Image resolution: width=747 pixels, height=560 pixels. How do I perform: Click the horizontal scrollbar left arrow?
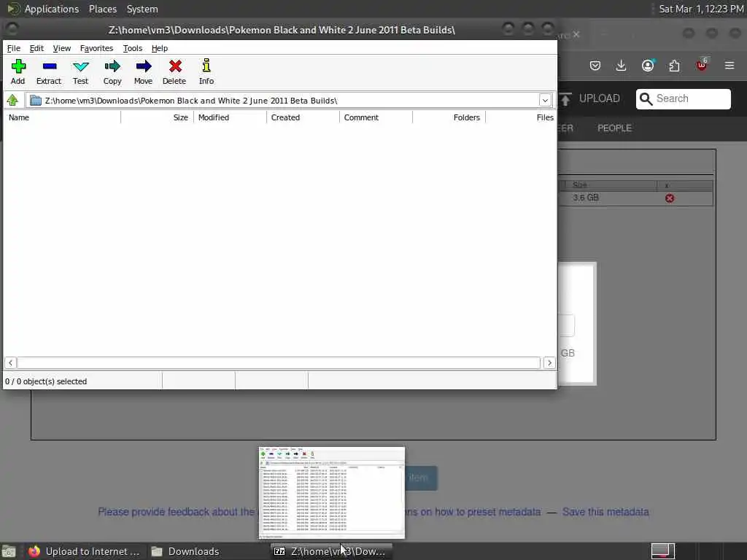[x=10, y=363]
